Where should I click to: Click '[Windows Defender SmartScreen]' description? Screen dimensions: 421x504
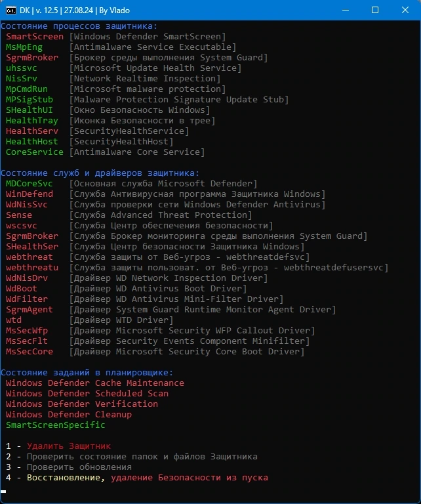click(148, 37)
